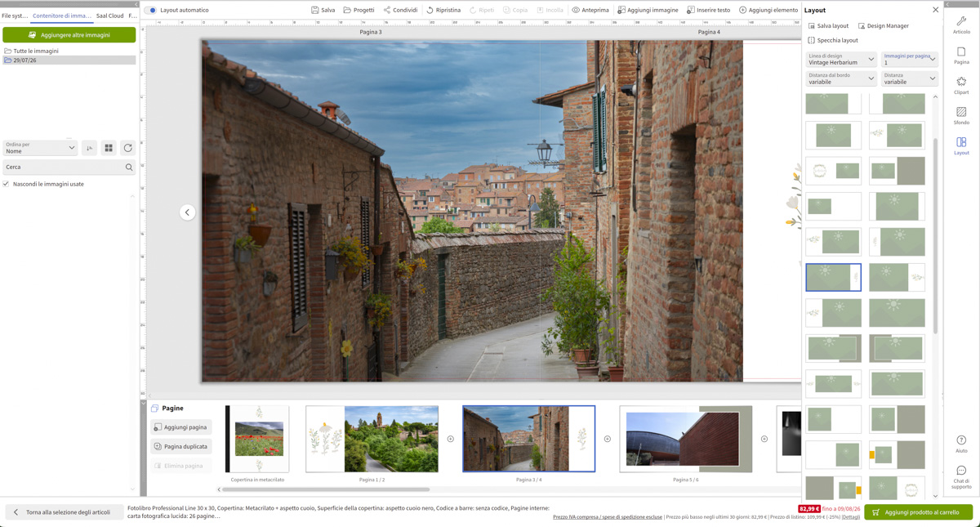
Task: Open the Sfondo sidebar panel
Action: (x=961, y=115)
